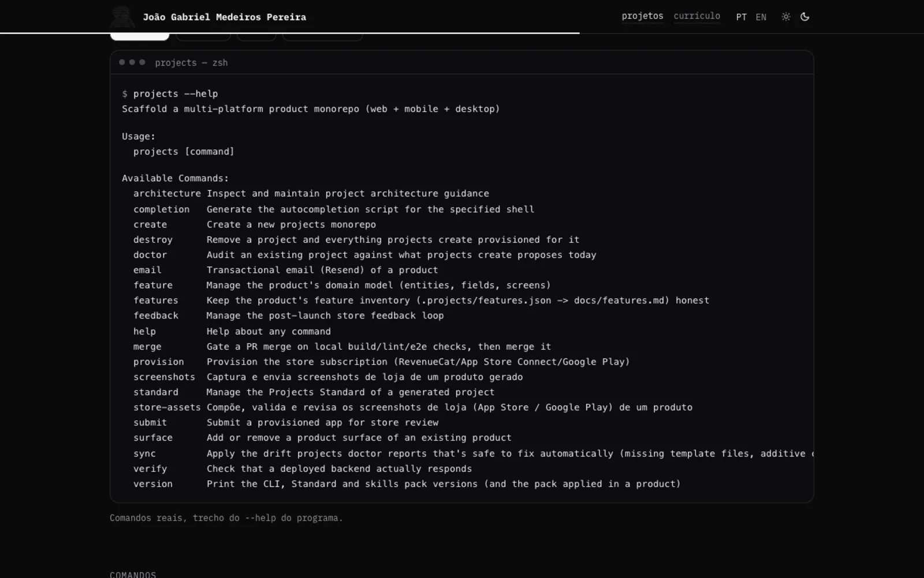Click 'projects [command]' usage line
The image size is (924, 578).
[x=184, y=151]
